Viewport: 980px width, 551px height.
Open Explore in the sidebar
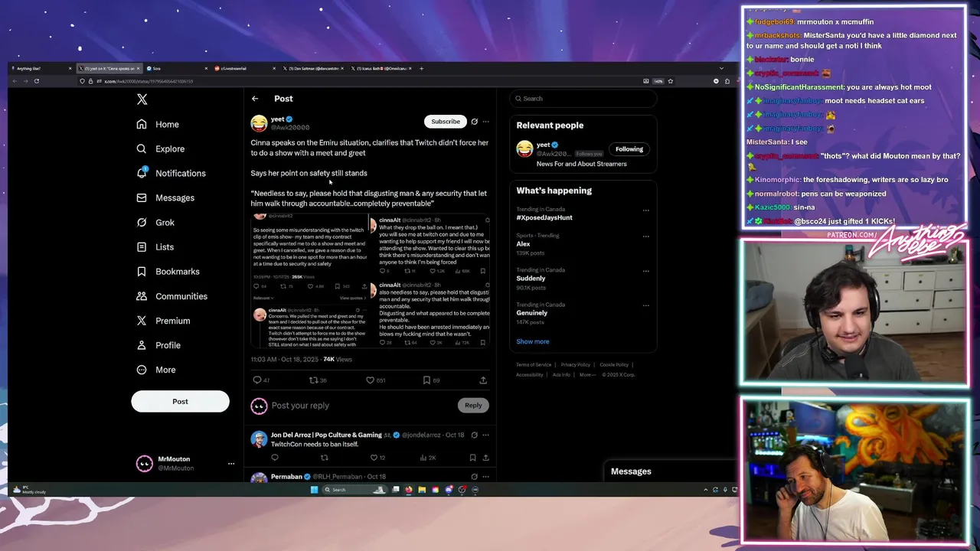click(160, 148)
